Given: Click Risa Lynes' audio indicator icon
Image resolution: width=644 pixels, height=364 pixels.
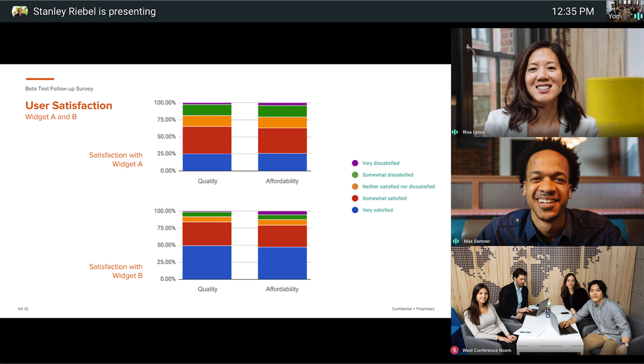Looking at the screenshot, I should (455, 132).
